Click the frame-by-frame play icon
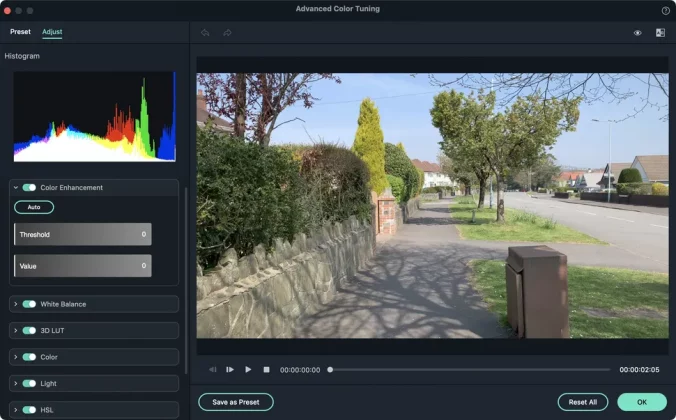 tap(230, 370)
